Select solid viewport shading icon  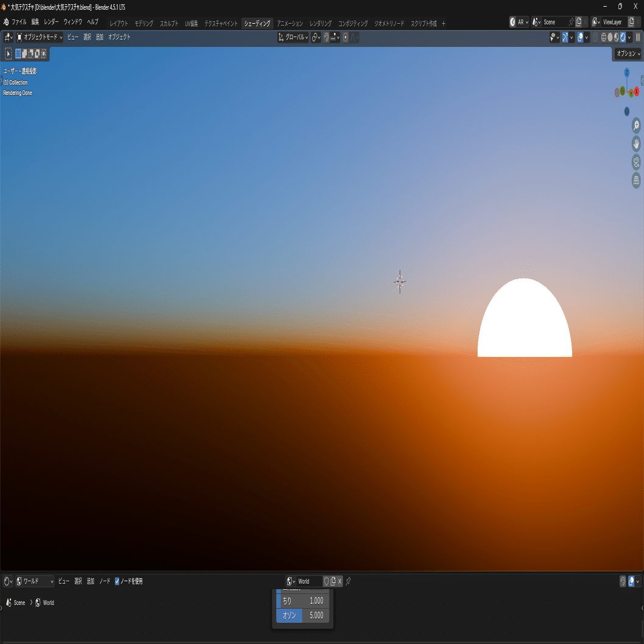point(610,37)
